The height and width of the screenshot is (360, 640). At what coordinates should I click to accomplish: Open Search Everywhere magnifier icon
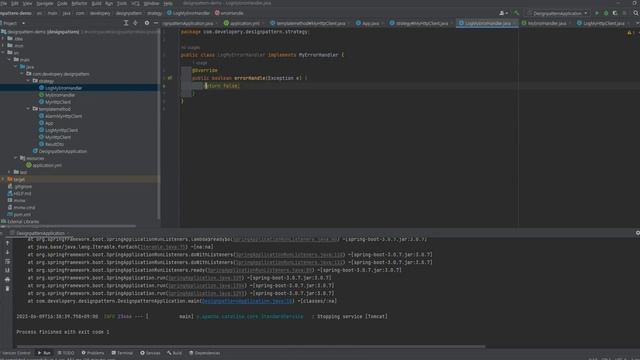tap(636, 13)
